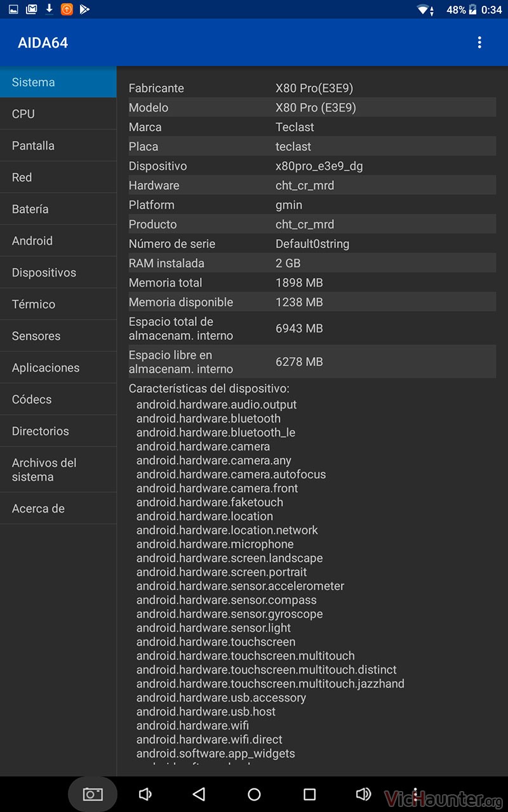
Task: Open the CPU section
Action: [58, 114]
